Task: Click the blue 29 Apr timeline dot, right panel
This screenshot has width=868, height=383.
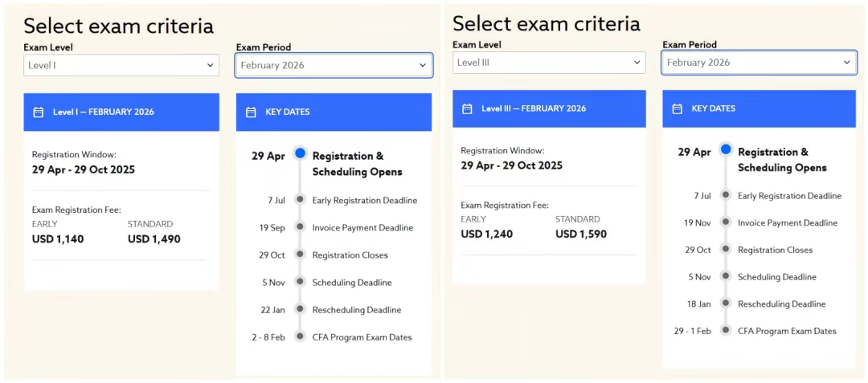Action: pyautogui.click(x=726, y=149)
